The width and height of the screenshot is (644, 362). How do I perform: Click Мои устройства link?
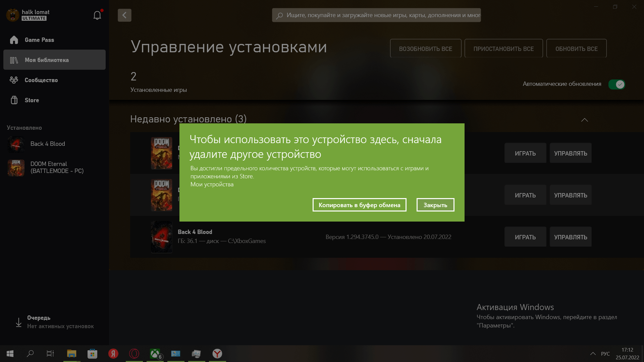(x=211, y=184)
